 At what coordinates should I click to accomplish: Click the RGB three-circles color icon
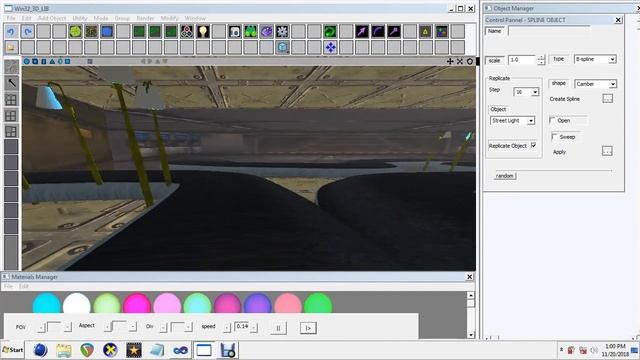tap(187, 31)
